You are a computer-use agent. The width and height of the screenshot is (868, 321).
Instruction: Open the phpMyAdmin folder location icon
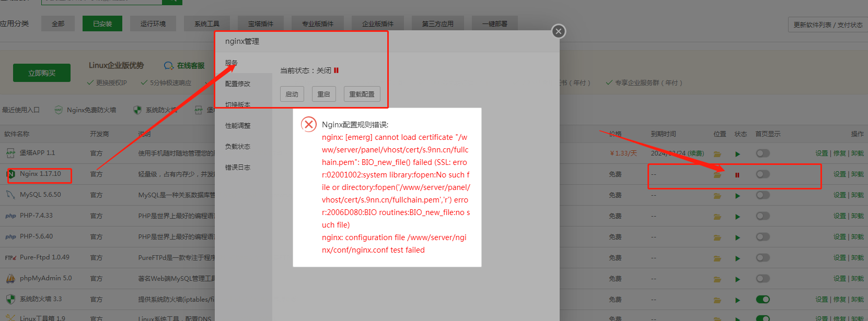pyautogui.click(x=717, y=279)
